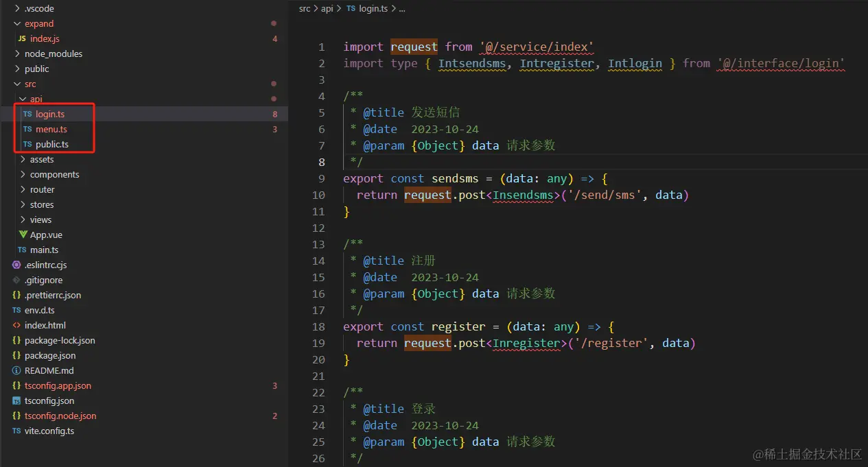868x467 pixels.
Task: Open README.md file
Action: [49, 371]
